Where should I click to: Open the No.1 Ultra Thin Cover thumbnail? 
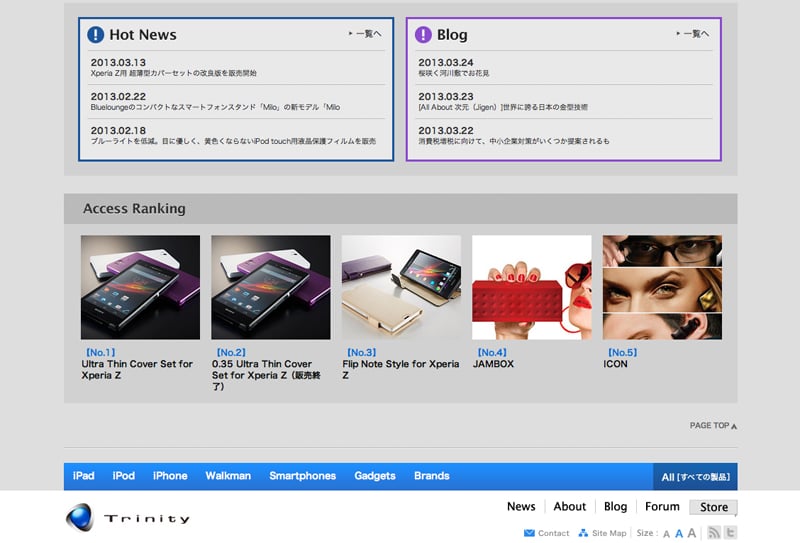(x=140, y=287)
